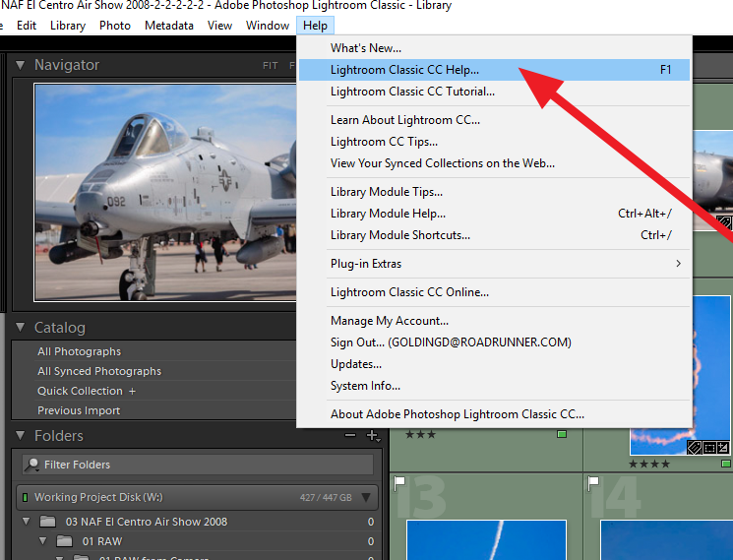The width and height of the screenshot is (733, 560).
Task: Open About Adobe Photoshop Lightroom Classic CC...
Action: [x=494, y=414]
